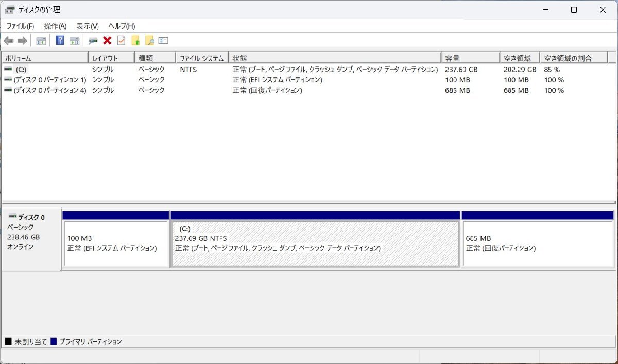Viewport: 618px width, 364px height.
Task: Sort by 空き領域の割合 column header
Action: (x=574, y=58)
